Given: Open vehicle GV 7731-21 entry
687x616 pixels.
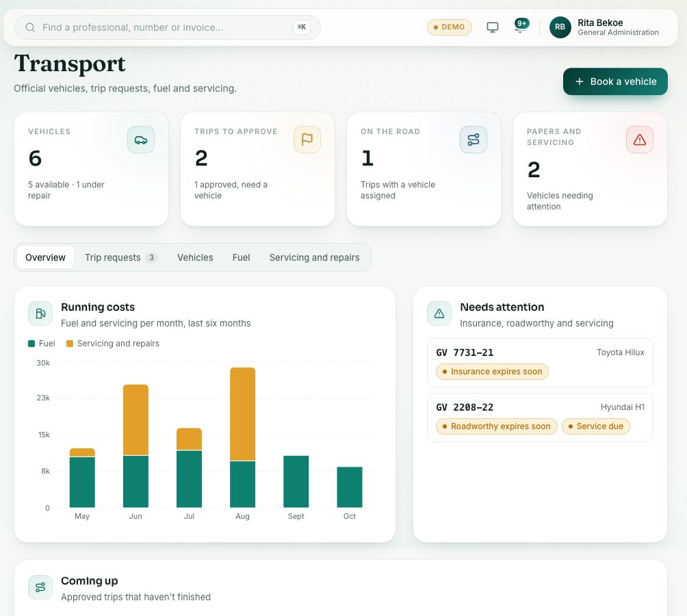Looking at the screenshot, I should click(540, 363).
